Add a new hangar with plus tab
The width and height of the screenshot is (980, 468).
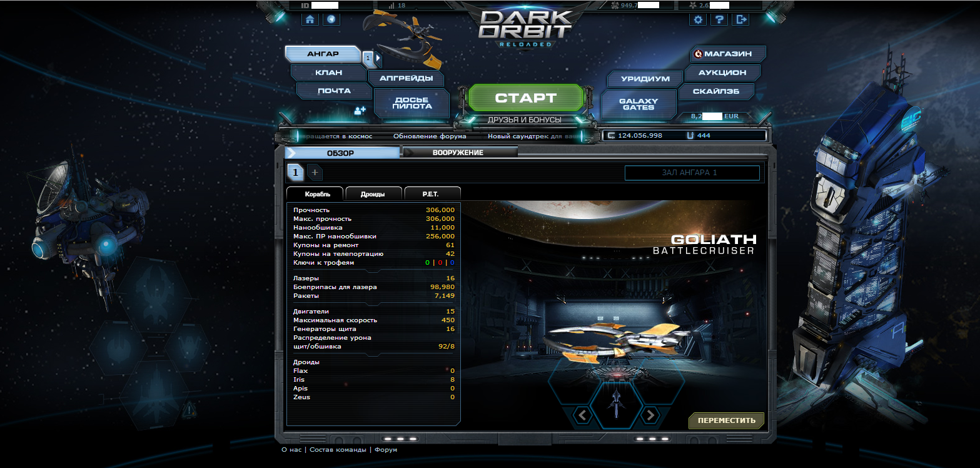315,172
